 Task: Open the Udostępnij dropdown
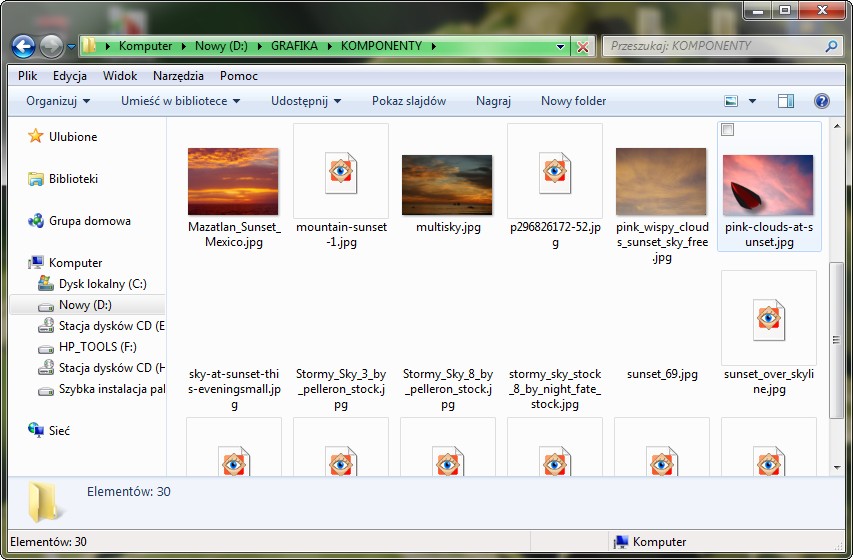[x=306, y=101]
